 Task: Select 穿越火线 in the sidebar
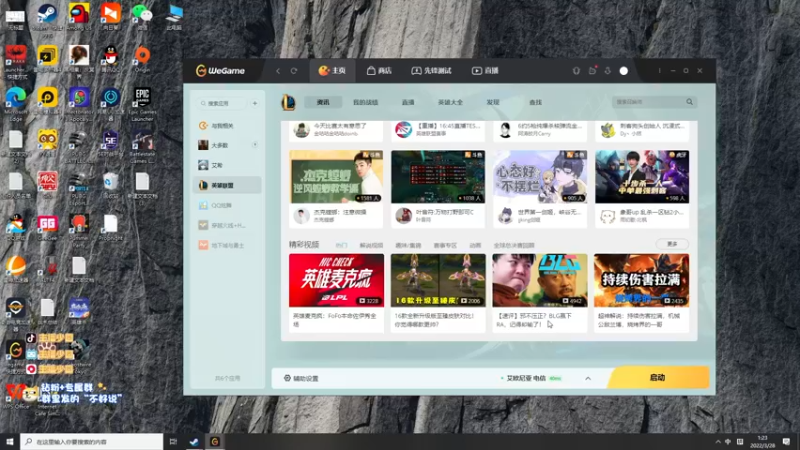(x=227, y=225)
